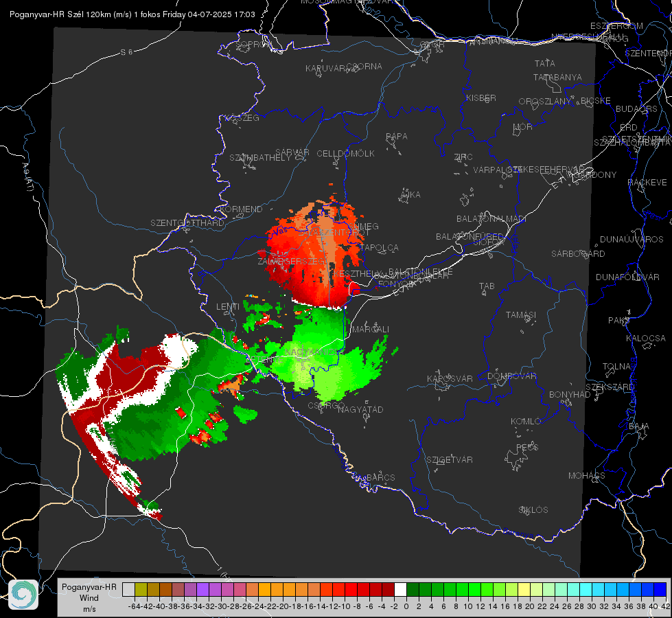Select the PECS city label
Screen dimensions: 672x618
click(527, 447)
